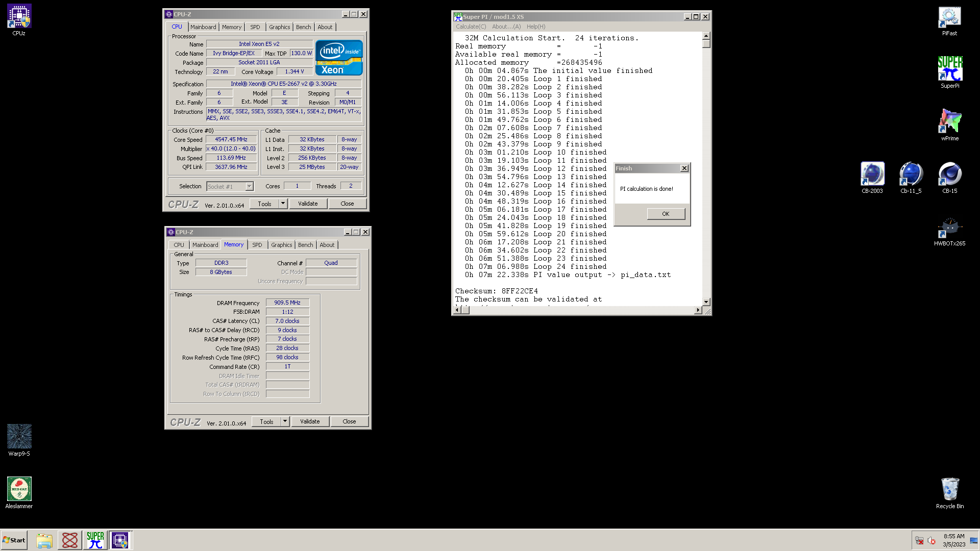Image resolution: width=980 pixels, height=551 pixels.
Task: Open Bench tab in top CPU-Z window
Action: pyautogui.click(x=304, y=27)
